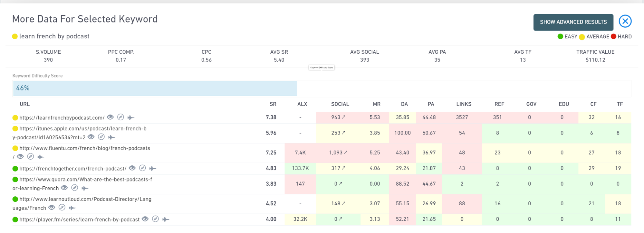Click compass icon next to learnfrenchbypodcast.com

pyautogui.click(x=120, y=117)
